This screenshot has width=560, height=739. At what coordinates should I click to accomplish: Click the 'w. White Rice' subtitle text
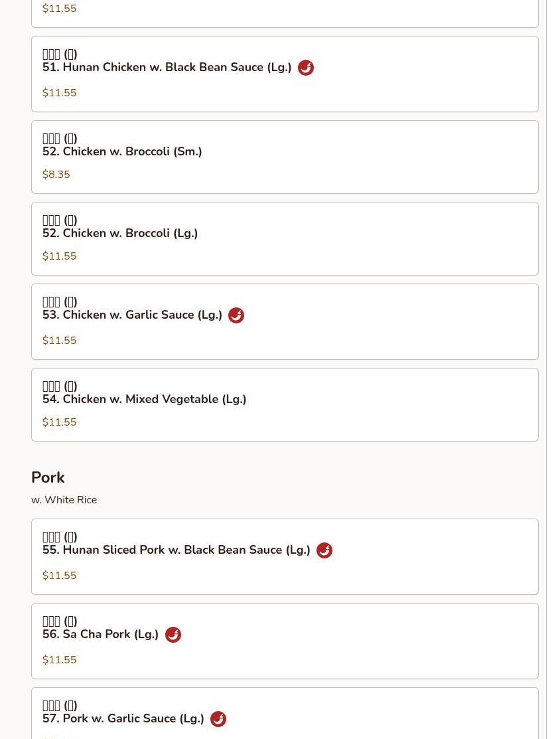64,500
